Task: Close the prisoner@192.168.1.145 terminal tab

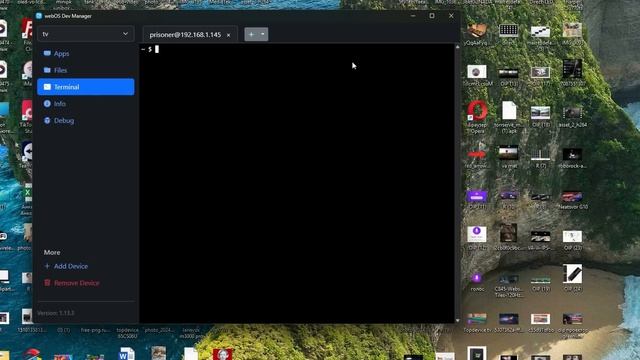Action: coord(229,35)
